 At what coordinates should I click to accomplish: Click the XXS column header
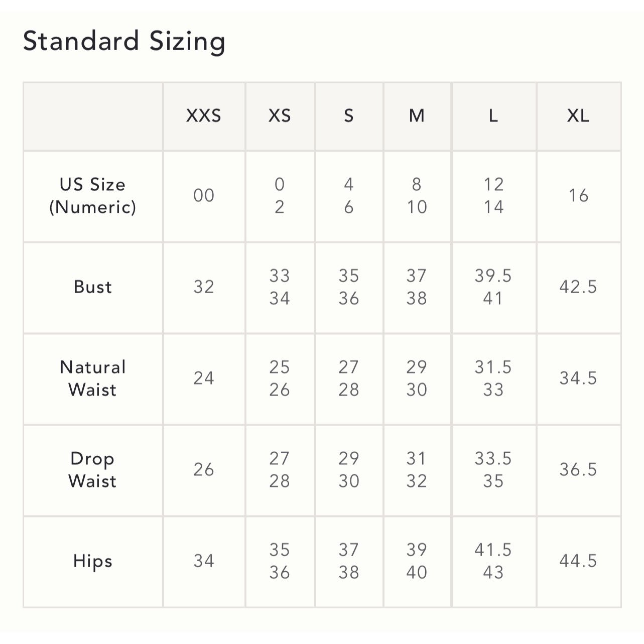(x=203, y=116)
